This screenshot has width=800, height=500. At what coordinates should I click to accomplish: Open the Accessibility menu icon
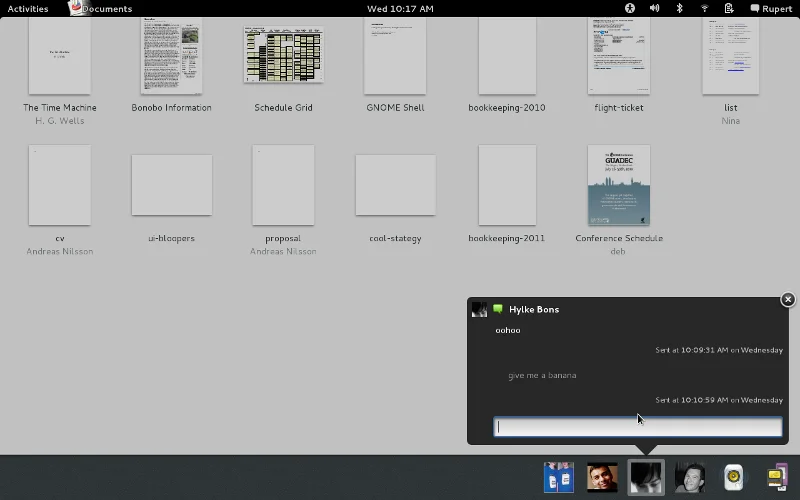(x=630, y=8)
